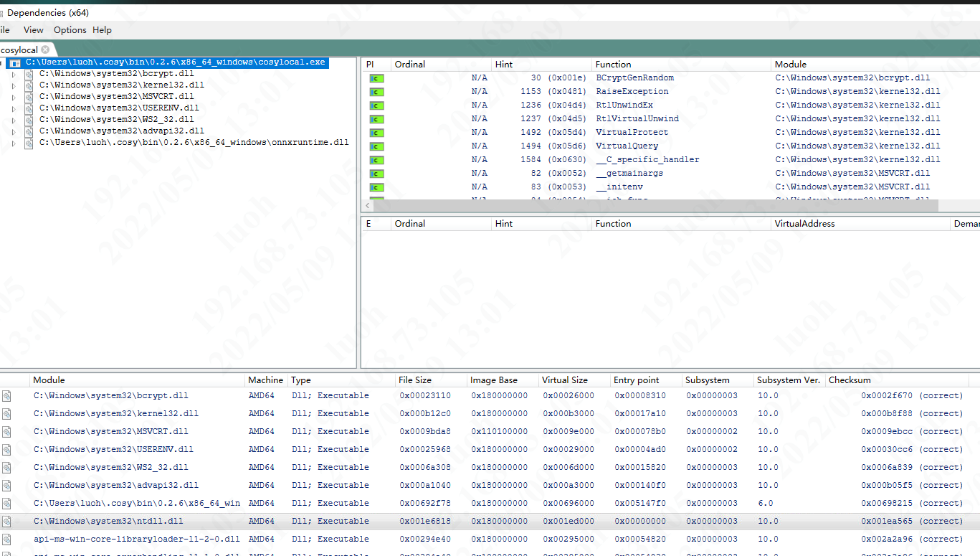Viewport: 980px width, 556px height.
Task: Sort exports by the VirtualAddress column header
Action: tap(860, 224)
